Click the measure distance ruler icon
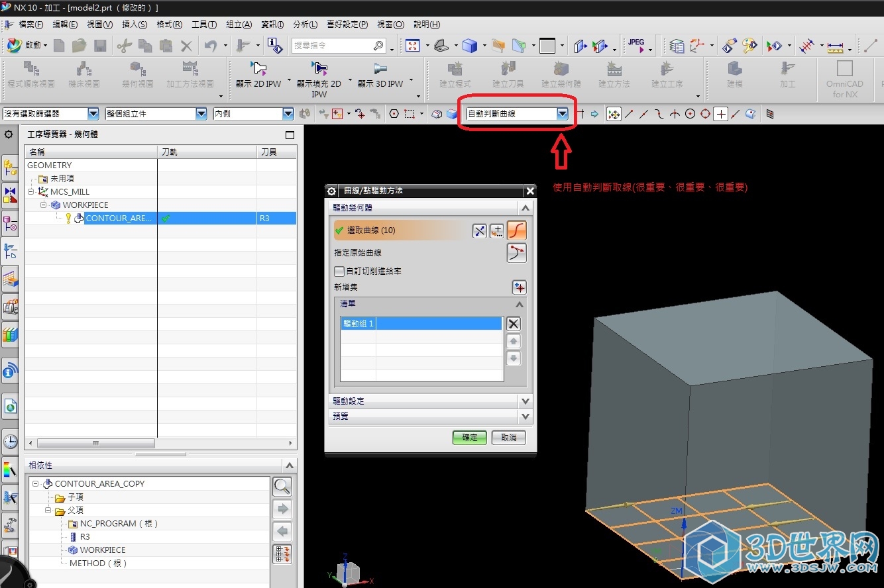884x588 pixels. pos(835,46)
